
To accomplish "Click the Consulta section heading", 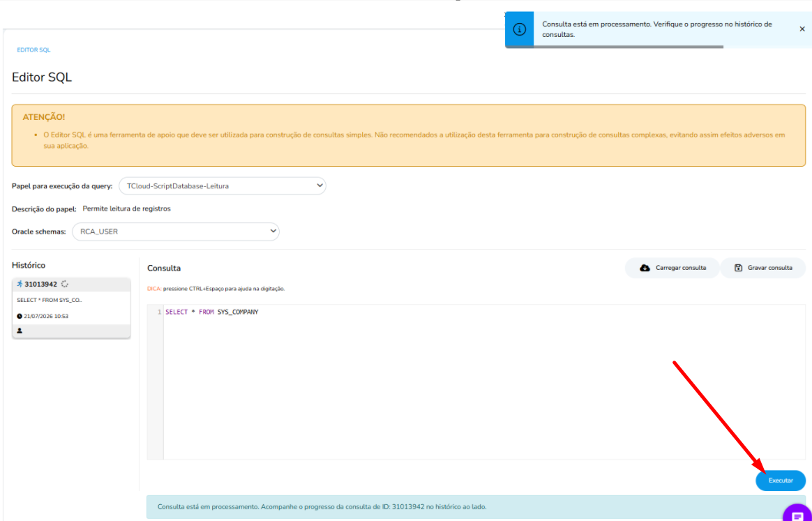I will pyautogui.click(x=164, y=269).
